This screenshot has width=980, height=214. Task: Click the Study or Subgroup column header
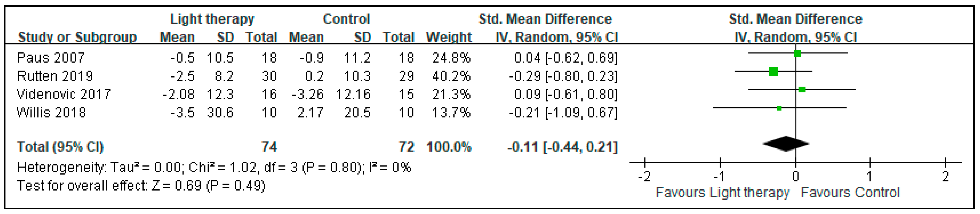(x=77, y=37)
